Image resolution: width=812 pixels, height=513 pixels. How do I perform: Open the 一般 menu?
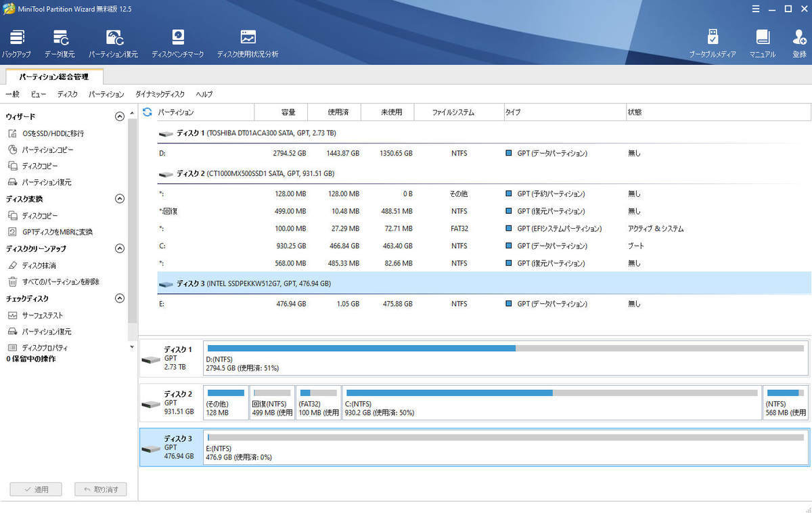tap(12, 94)
